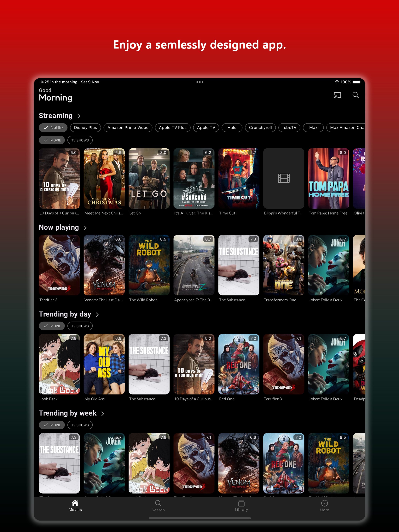Screen dimensions: 399x532
Task: Select the Crunchyroll streaming service chip
Action: pos(260,128)
